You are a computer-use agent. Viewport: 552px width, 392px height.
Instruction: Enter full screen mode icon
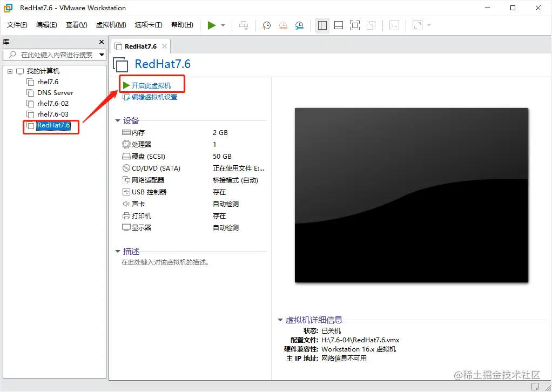(x=355, y=25)
